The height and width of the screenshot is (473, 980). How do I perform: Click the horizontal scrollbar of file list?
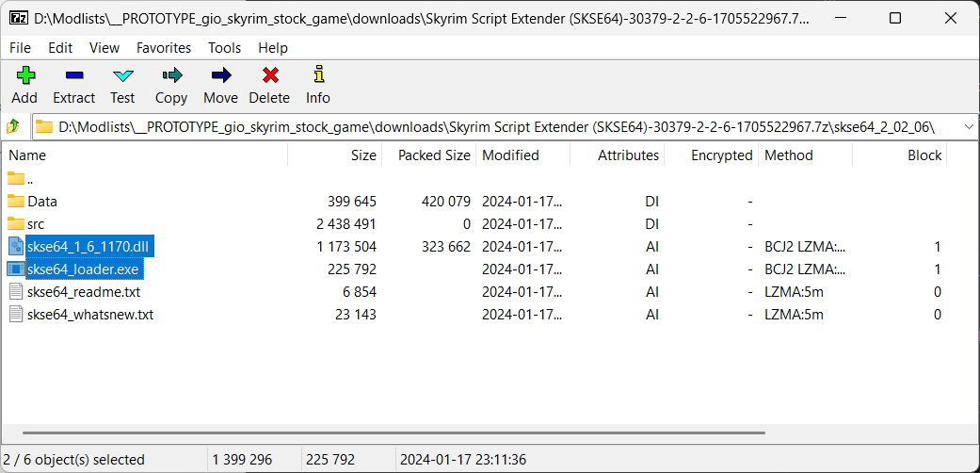coord(394,432)
